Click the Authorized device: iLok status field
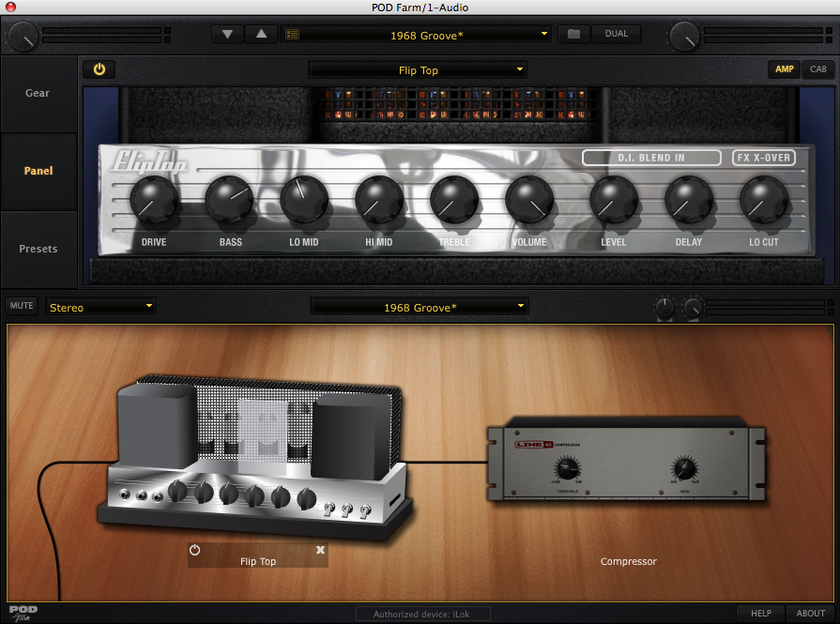Image resolution: width=840 pixels, height=624 pixels. click(x=423, y=614)
